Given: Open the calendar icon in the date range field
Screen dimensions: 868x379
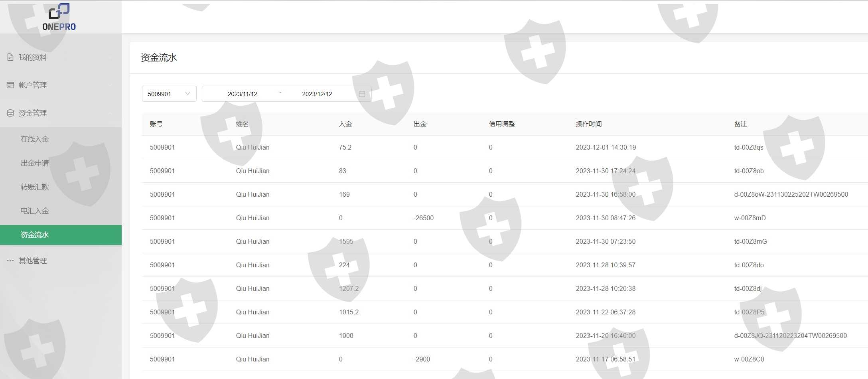Looking at the screenshot, I should point(362,94).
